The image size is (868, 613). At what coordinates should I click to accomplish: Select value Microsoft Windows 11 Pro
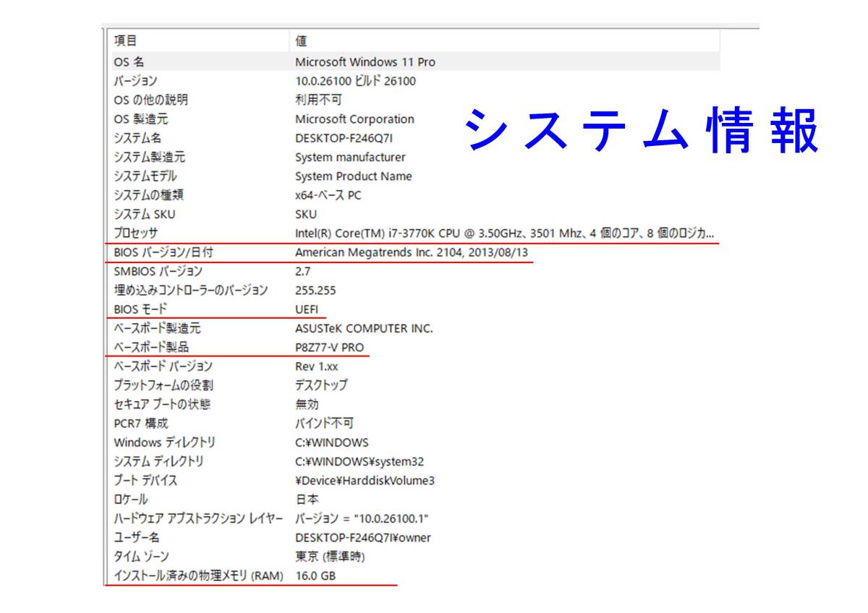coord(365,62)
